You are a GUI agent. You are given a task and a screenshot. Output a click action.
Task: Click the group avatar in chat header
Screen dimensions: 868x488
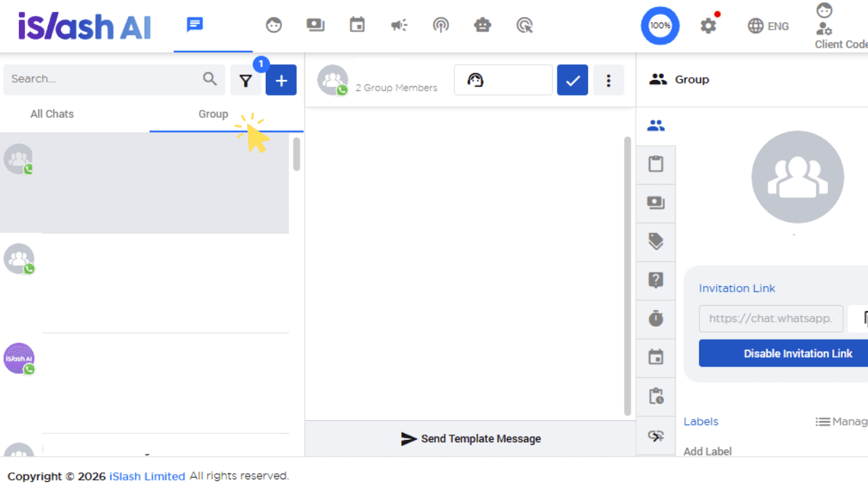(x=333, y=80)
